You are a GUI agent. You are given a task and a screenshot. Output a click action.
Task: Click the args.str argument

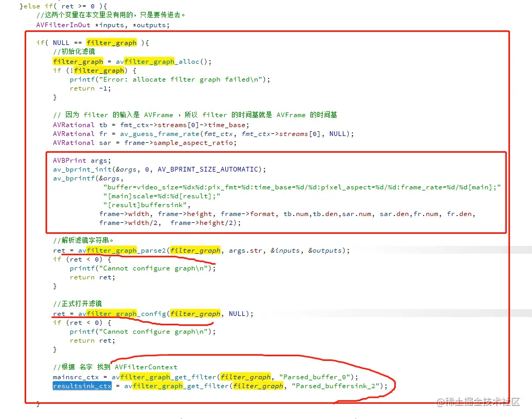pos(245,250)
